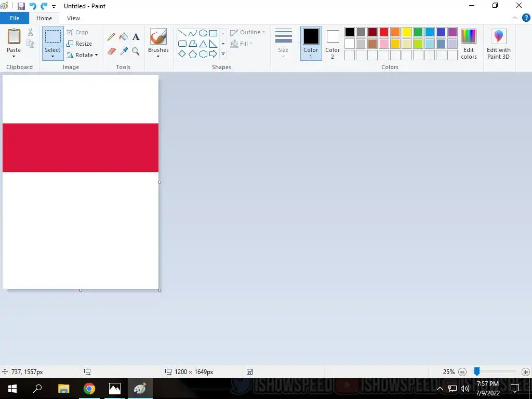Toggle the rectangular Select tool

pos(53,36)
